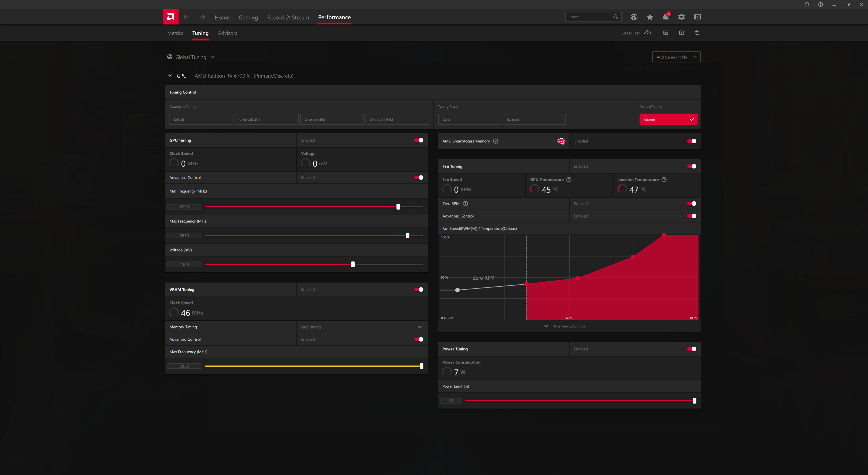
Task: Open Zero RPM help icon
Action: 465,203
